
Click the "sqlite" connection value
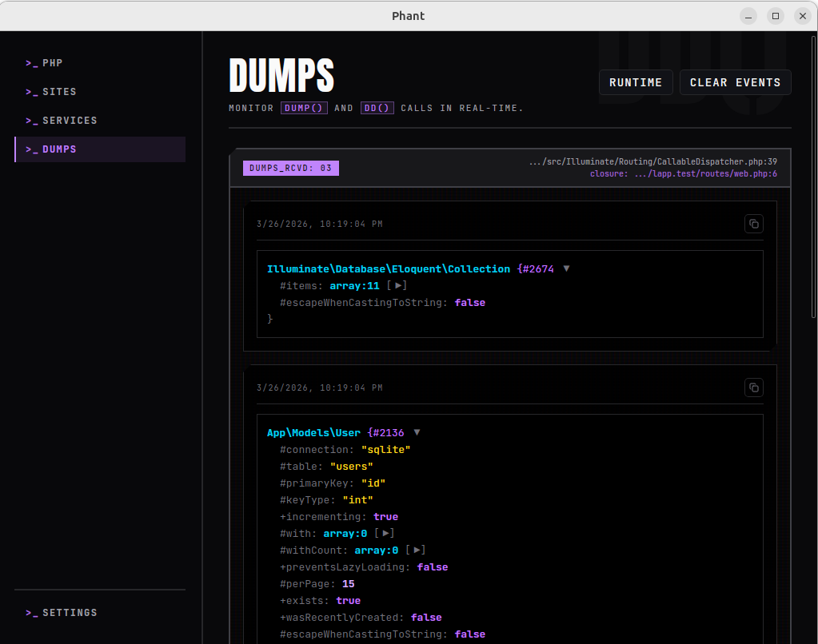click(x=386, y=450)
